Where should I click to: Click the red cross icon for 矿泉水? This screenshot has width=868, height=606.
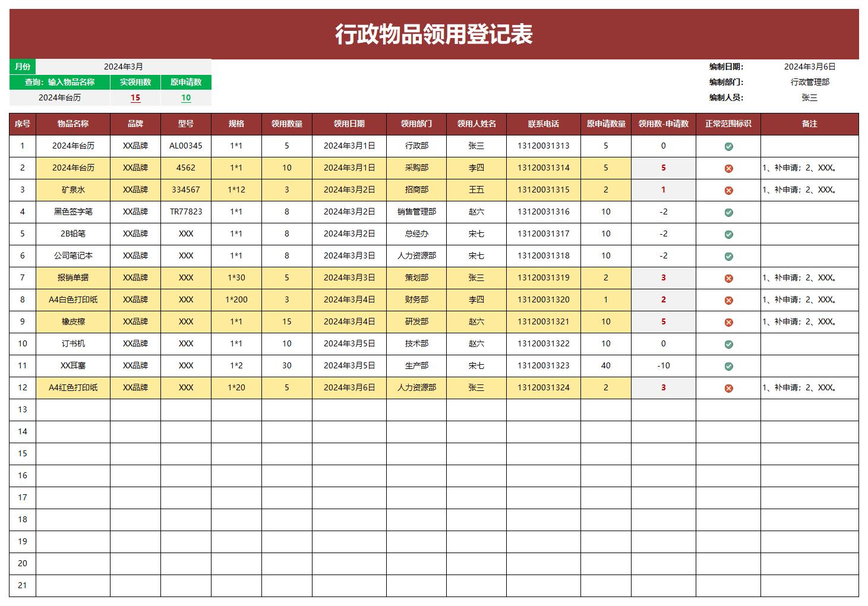(x=728, y=190)
